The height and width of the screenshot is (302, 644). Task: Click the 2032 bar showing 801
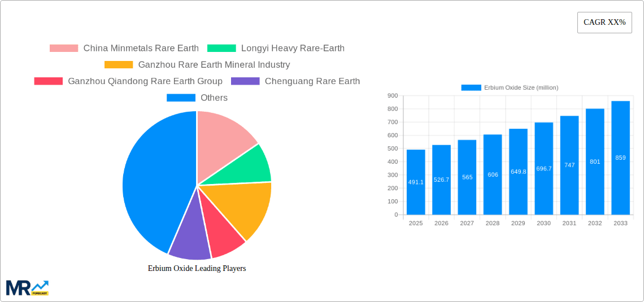(595, 161)
